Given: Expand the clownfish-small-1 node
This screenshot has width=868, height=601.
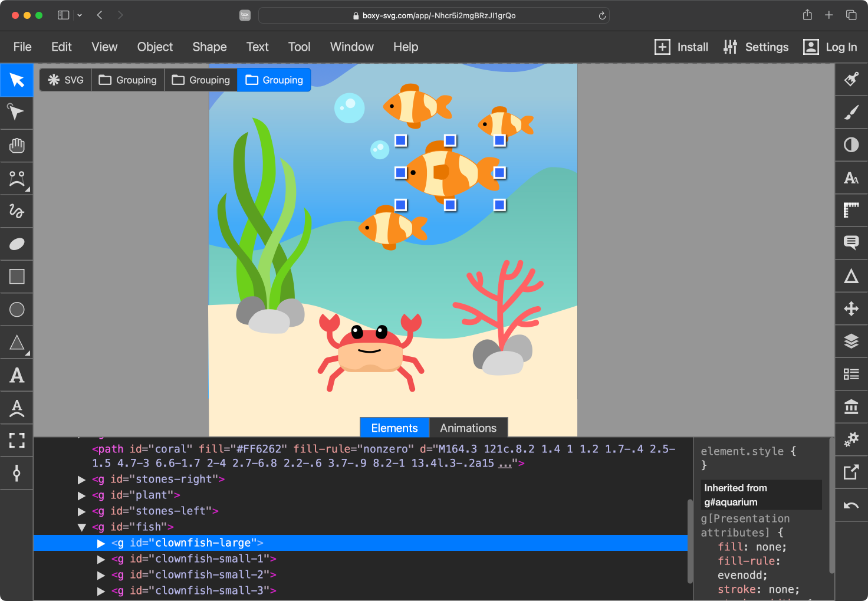Looking at the screenshot, I should [x=101, y=559].
